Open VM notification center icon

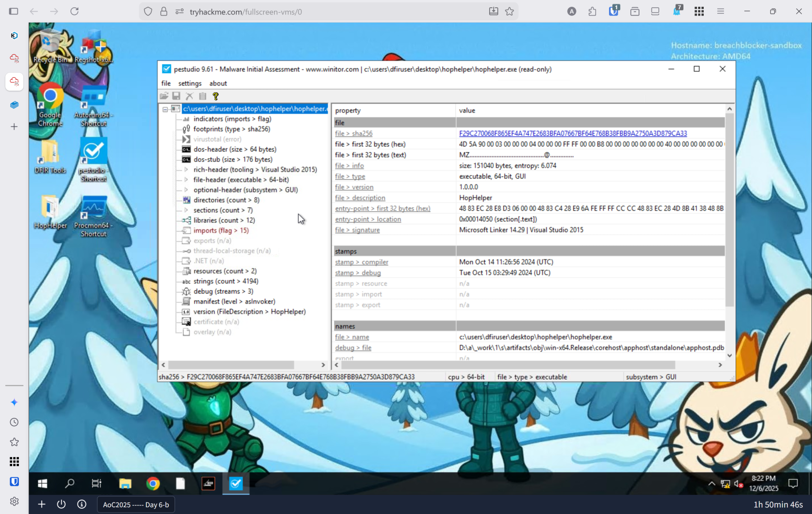pos(793,484)
